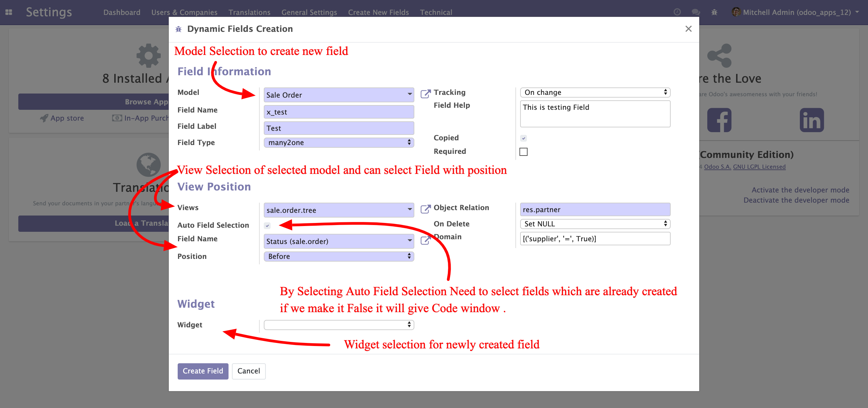The image size is (868, 408).
Task: Click the View Position section heading
Action: pyautogui.click(x=214, y=187)
